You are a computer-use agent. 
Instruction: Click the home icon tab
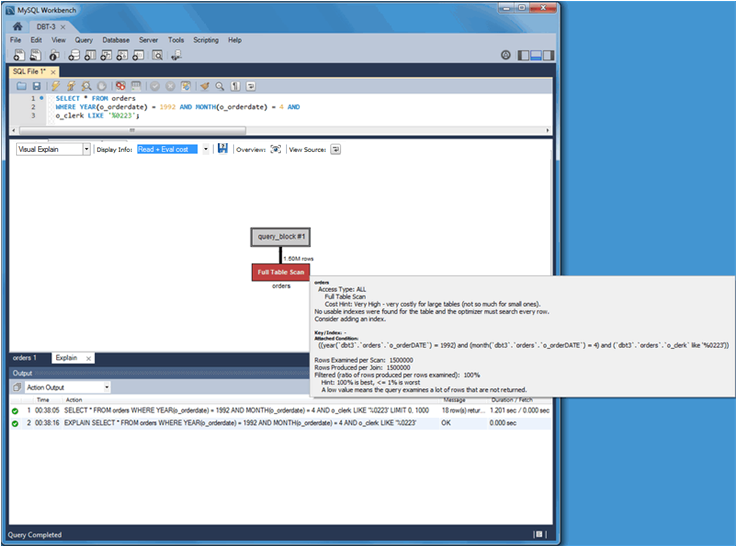tap(18, 26)
